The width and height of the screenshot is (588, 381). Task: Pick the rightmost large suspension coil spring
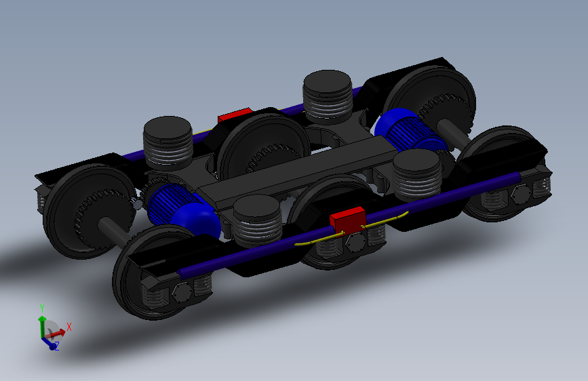pyautogui.click(x=417, y=175)
